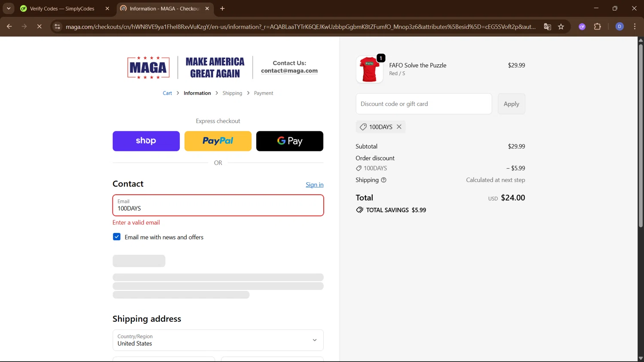The width and height of the screenshot is (644, 362).
Task: Open the Chrome three-dot menu
Action: pos(635,27)
